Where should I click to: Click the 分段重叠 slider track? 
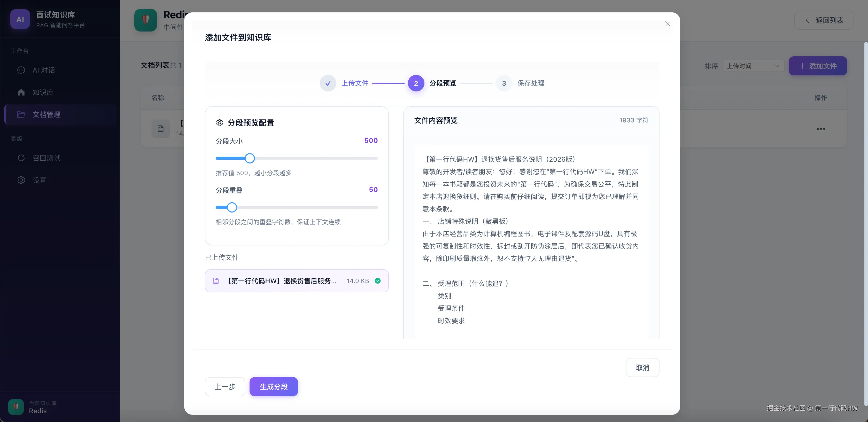tap(297, 207)
